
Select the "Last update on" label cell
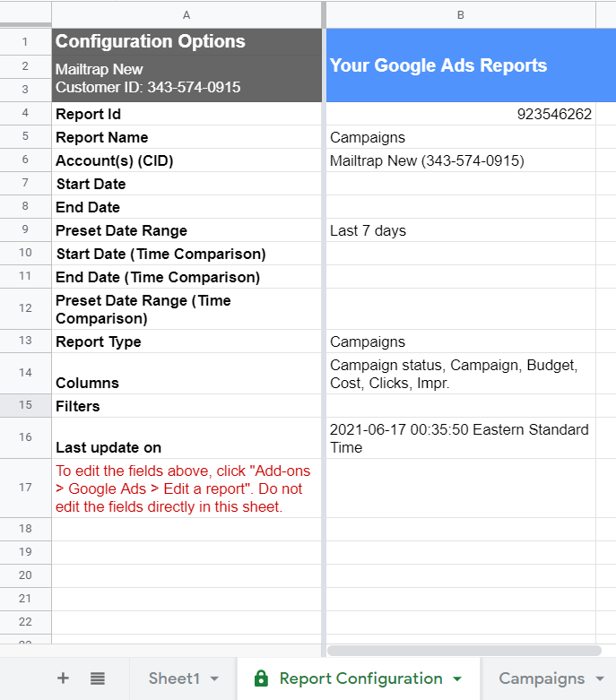click(x=187, y=438)
